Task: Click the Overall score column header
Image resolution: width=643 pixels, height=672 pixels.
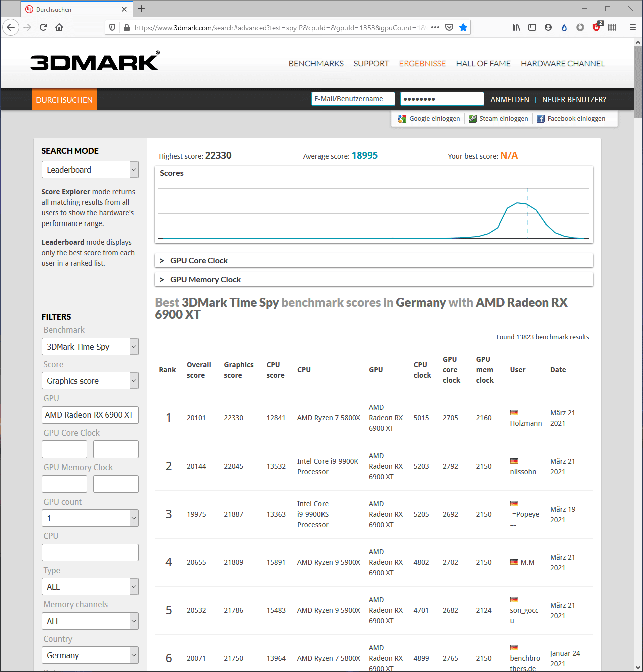Action: (199, 370)
